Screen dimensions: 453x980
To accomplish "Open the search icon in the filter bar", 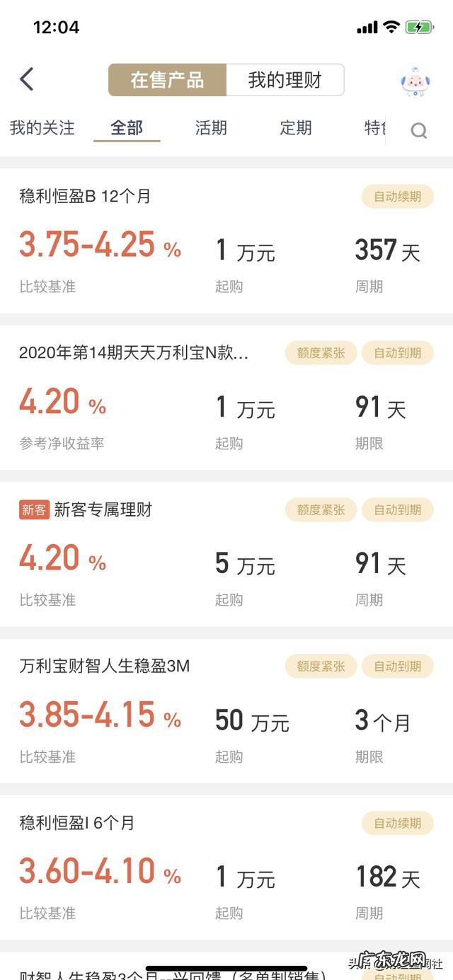I will (419, 129).
